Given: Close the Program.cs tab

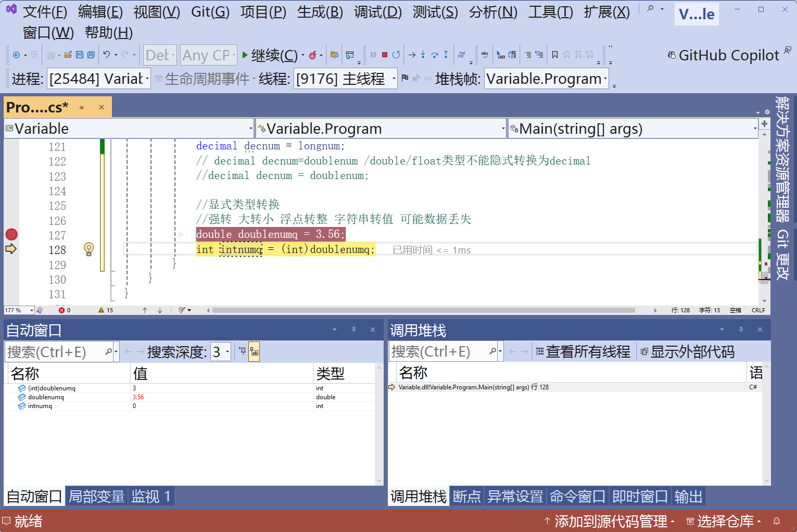Looking at the screenshot, I should (x=102, y=107).
